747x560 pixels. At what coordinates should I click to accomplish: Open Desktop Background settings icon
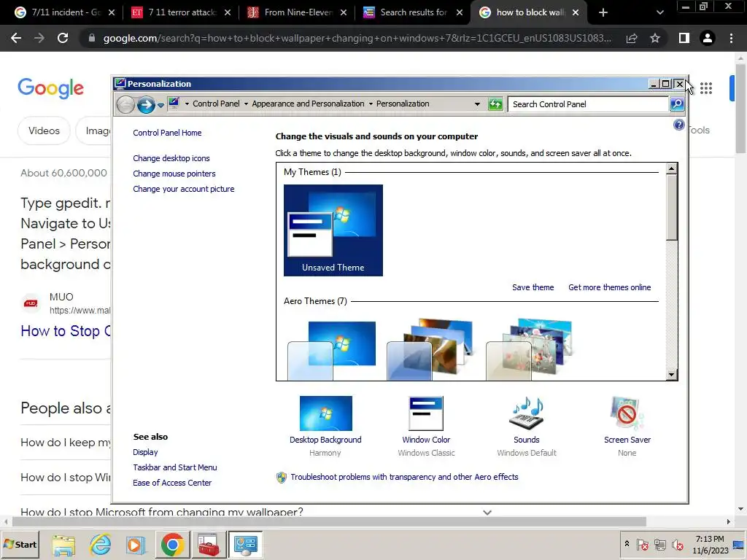pyautogui.click(x=326, y=413)
